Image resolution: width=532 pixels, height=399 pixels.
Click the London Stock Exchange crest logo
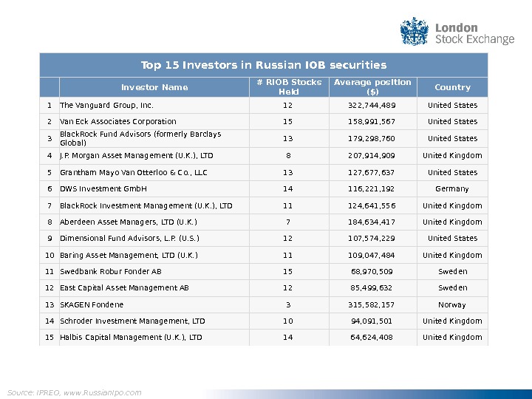coord(415,31)
